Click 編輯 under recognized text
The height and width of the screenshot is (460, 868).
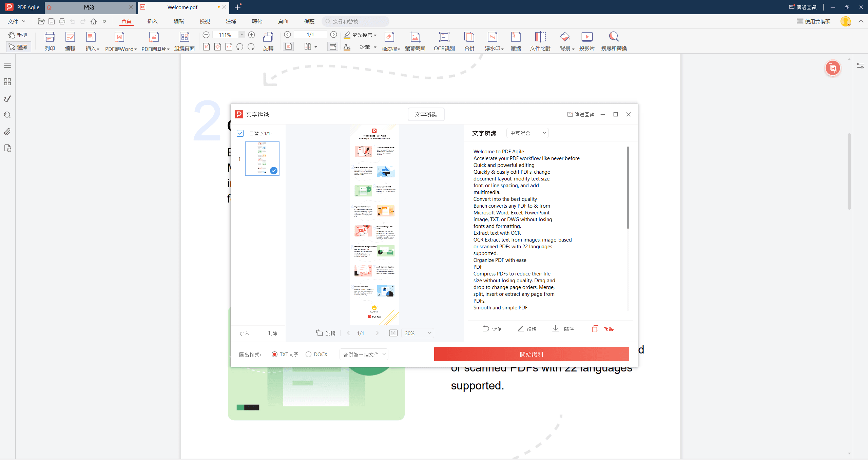coord(527,329)
